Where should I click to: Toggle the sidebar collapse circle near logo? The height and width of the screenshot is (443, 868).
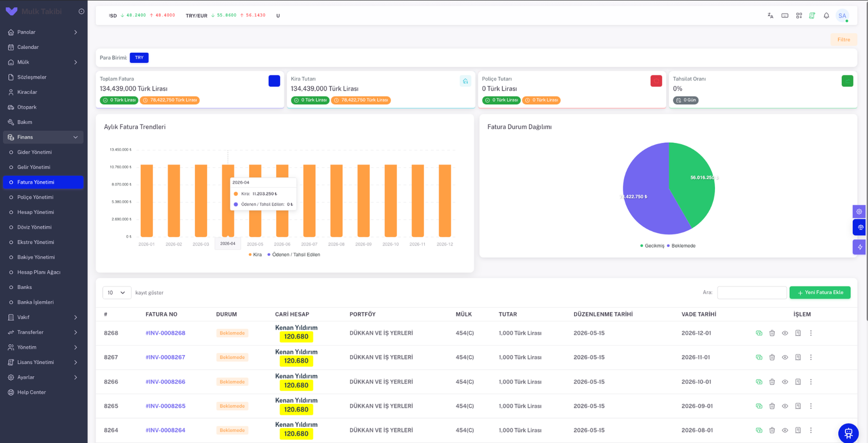[81, 11]
